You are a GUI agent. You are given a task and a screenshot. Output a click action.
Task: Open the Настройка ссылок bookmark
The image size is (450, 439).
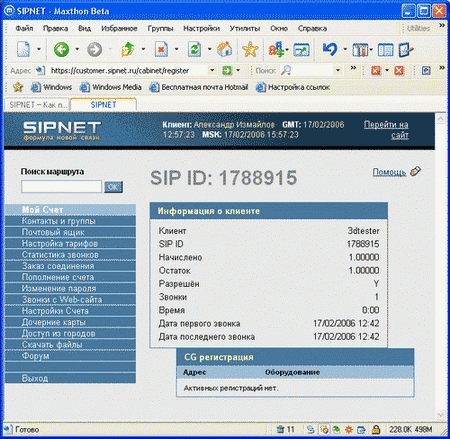293,87
